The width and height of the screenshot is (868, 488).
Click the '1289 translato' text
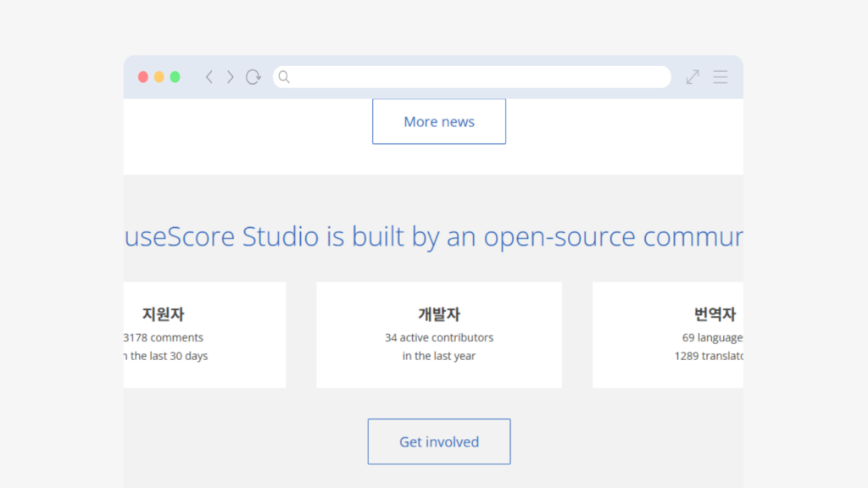click(x=709, y=356)
